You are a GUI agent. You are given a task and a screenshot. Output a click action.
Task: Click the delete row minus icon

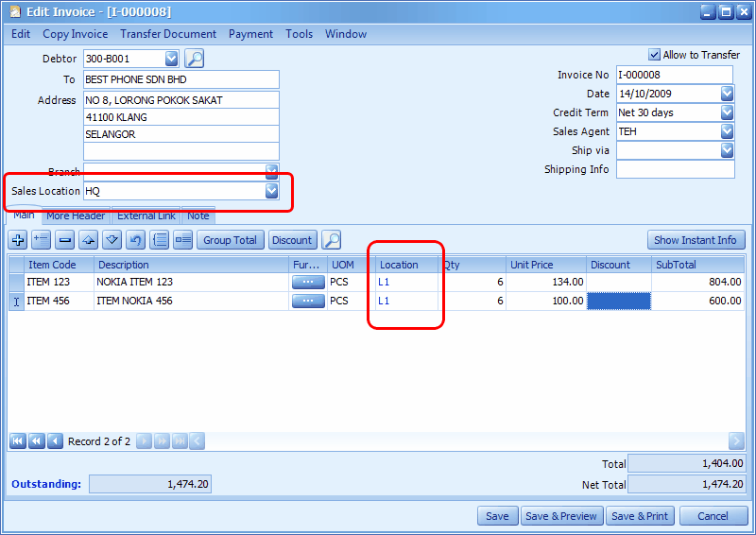click(64, 240)
